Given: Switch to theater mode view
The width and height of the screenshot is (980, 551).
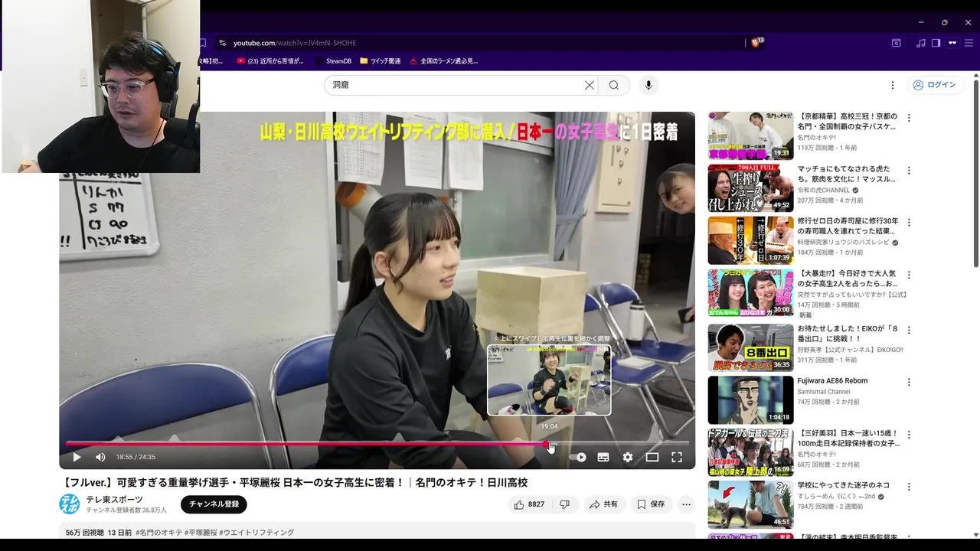Looking at the screenshot, I should [652, 457].
